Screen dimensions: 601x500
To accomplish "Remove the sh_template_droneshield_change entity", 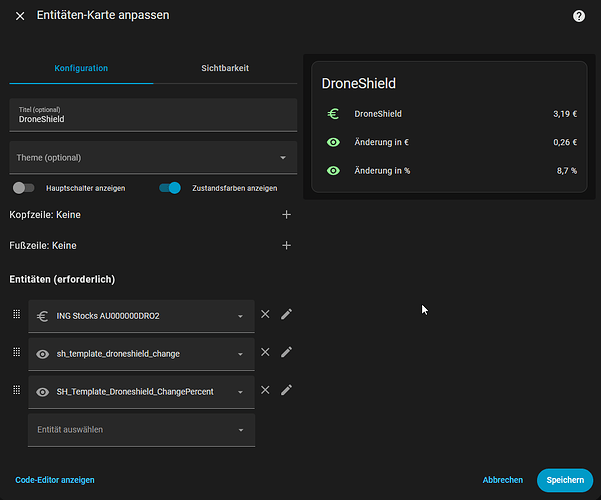I will pos(265,352).
